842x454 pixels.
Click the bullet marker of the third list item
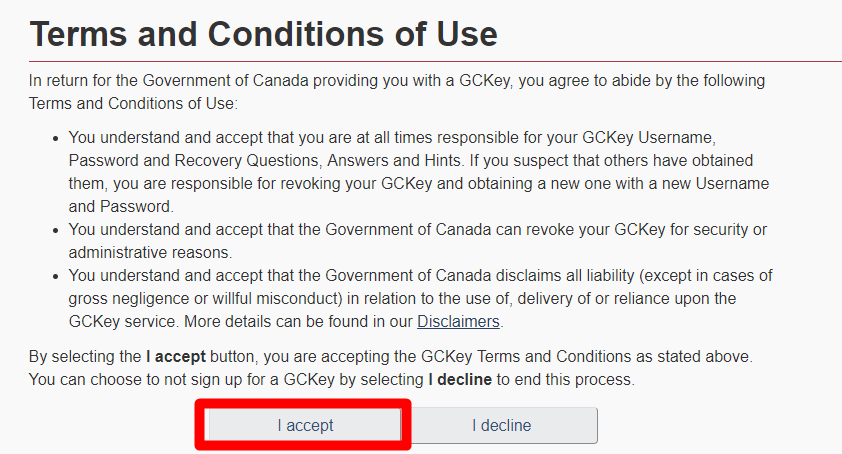(56, 276)
